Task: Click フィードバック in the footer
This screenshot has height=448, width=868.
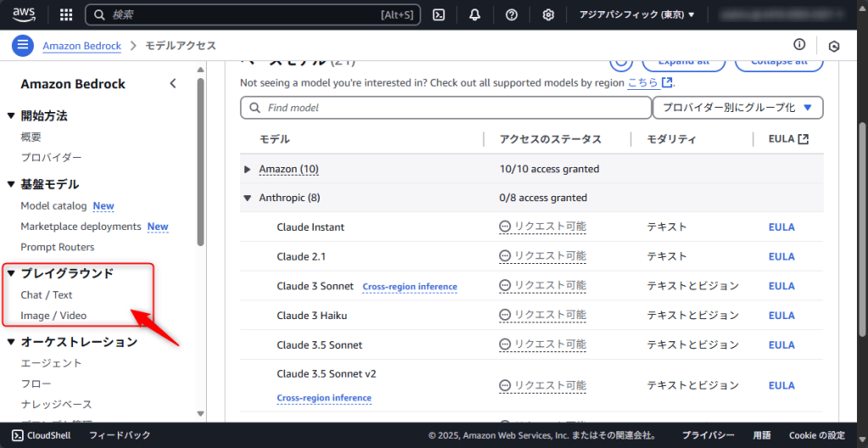Action: (x=120, y=435)
